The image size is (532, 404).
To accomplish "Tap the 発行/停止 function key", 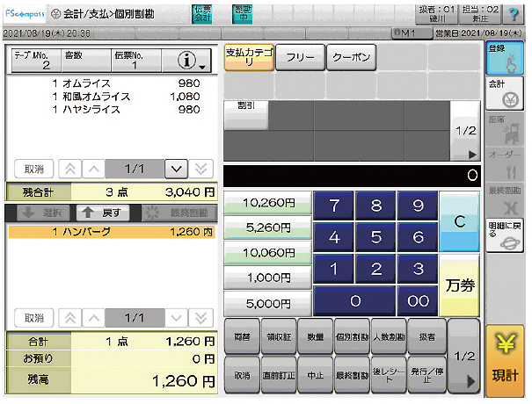I will [427, 375].
